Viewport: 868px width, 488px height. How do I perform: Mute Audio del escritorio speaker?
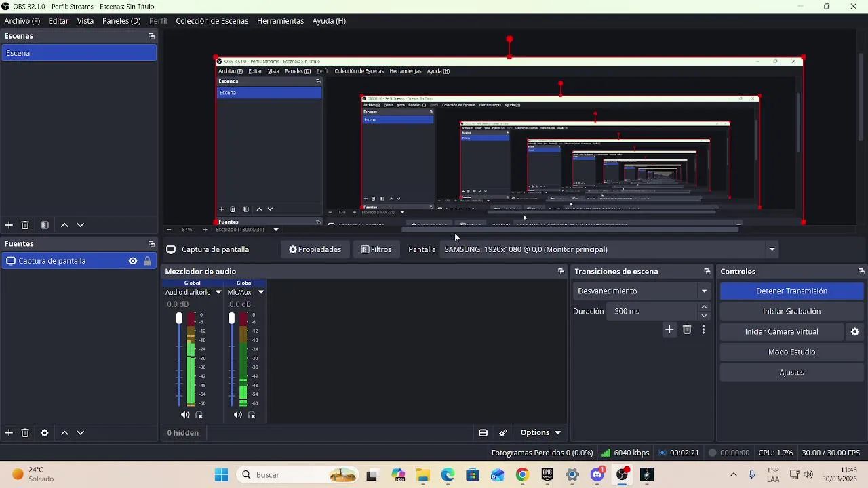point(185,415)
